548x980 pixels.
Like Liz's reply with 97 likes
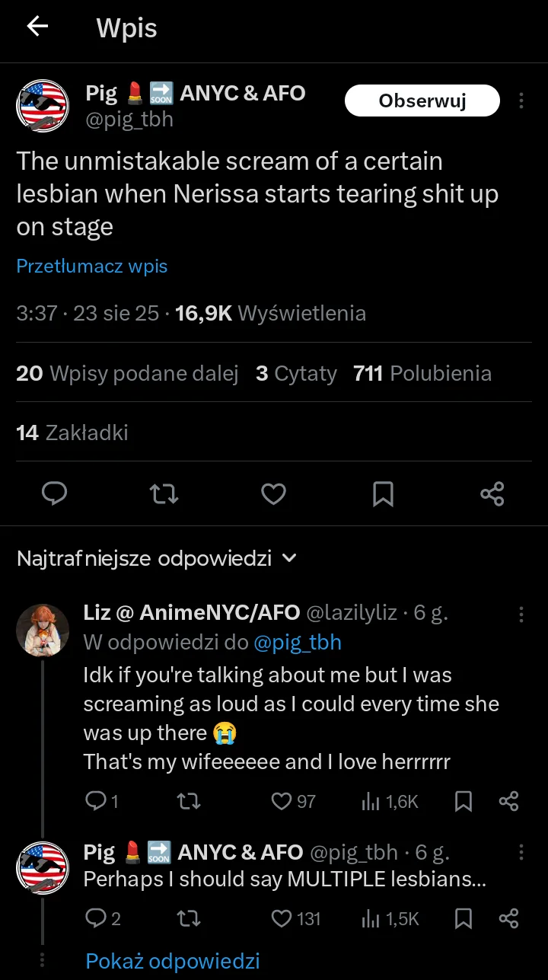pos(282,801)
